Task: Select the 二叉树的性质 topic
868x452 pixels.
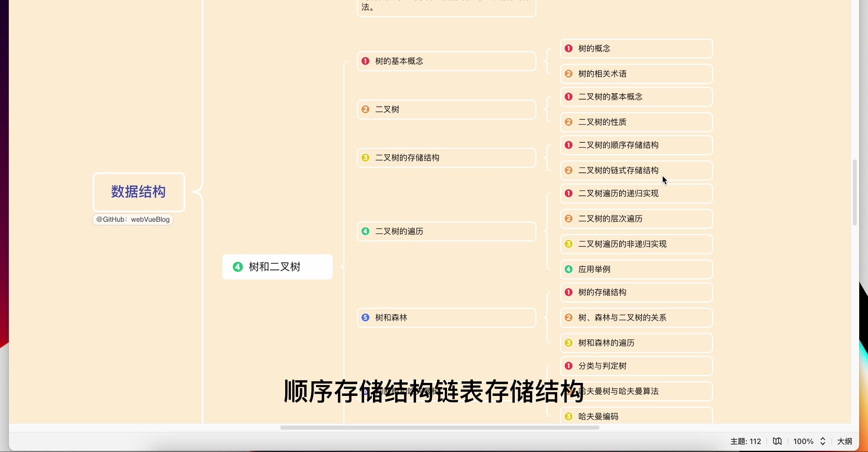Action: [636, 122]
